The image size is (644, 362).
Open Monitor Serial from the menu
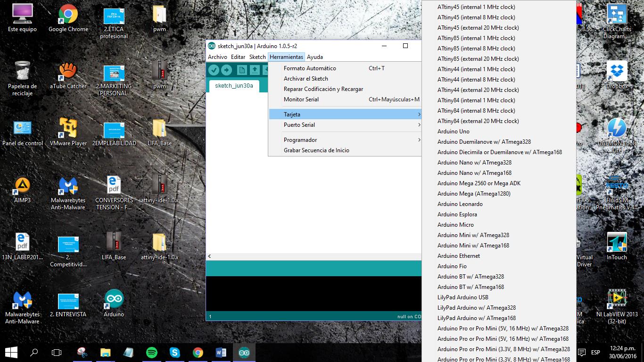coord(345,99)
